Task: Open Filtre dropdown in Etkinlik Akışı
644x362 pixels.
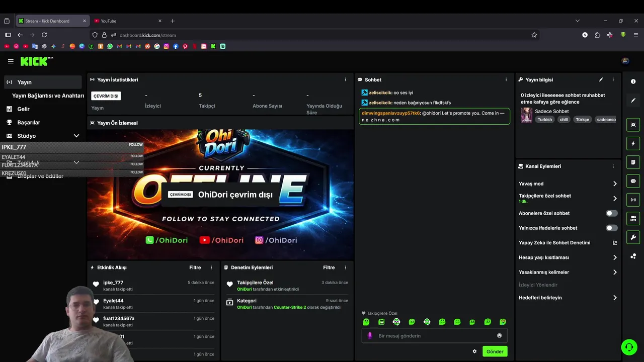Action: tap(195, 267)
